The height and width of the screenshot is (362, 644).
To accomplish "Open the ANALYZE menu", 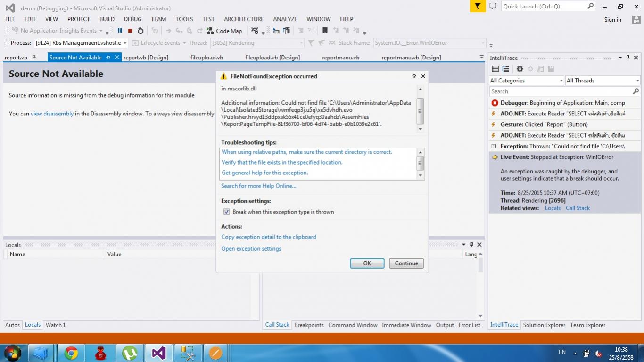I will (x=285, y=19).
